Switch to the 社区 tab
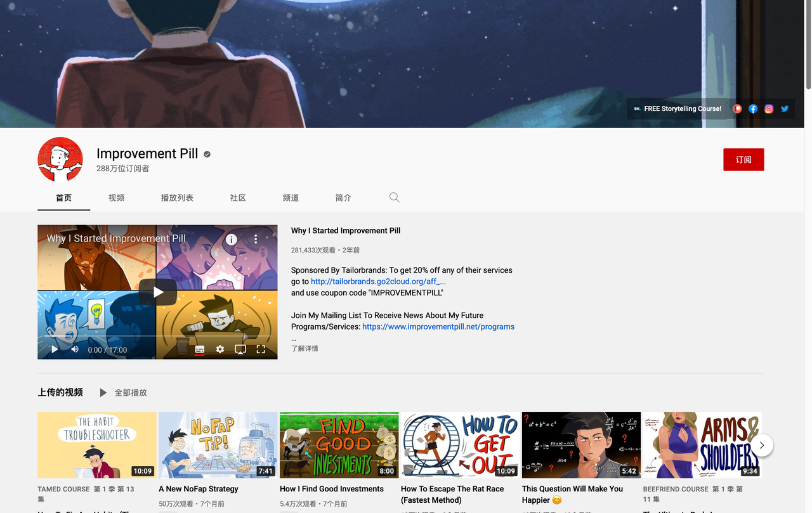 [238, 198]
